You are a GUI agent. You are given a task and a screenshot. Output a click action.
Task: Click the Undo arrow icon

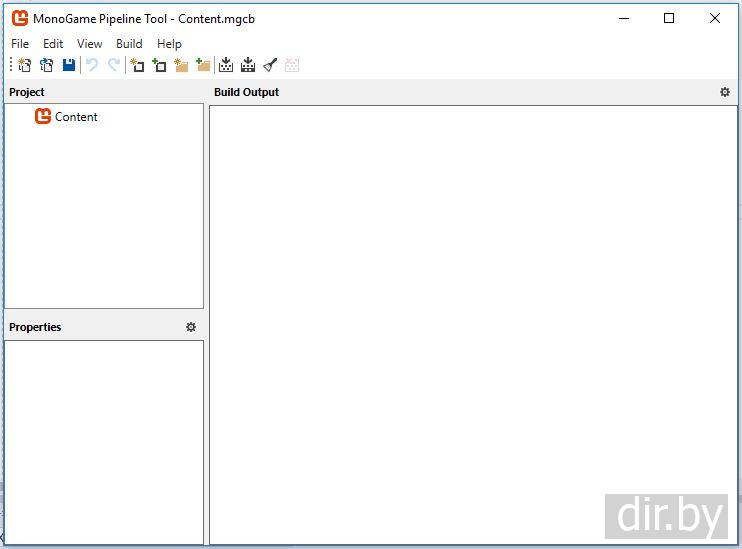92,65
